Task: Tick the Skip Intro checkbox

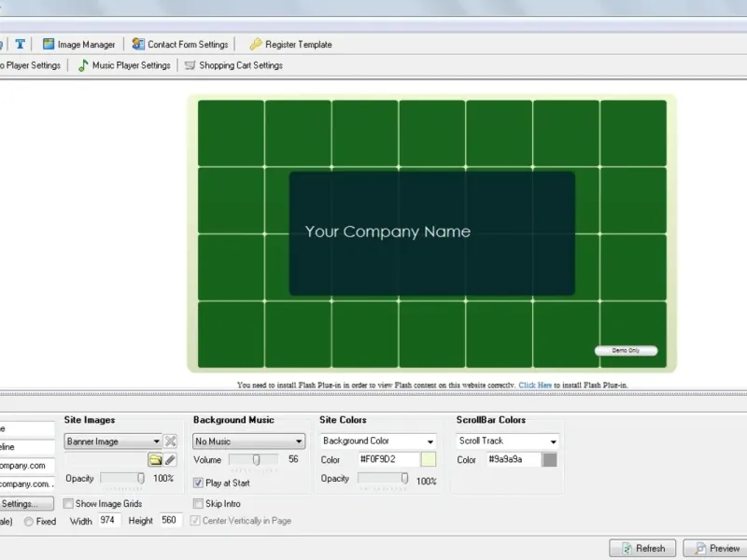Action: (x=199, y=504)
